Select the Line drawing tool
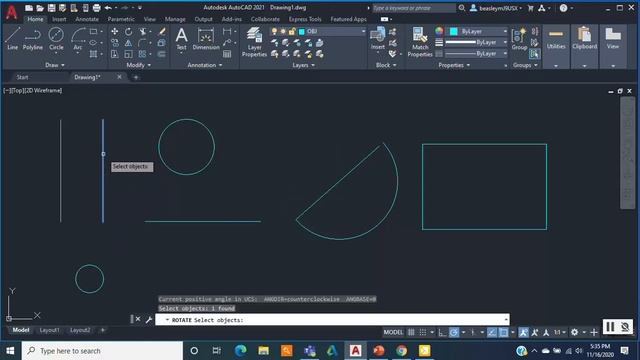This screenshot has width=640, height=360. tap(12, 39)
